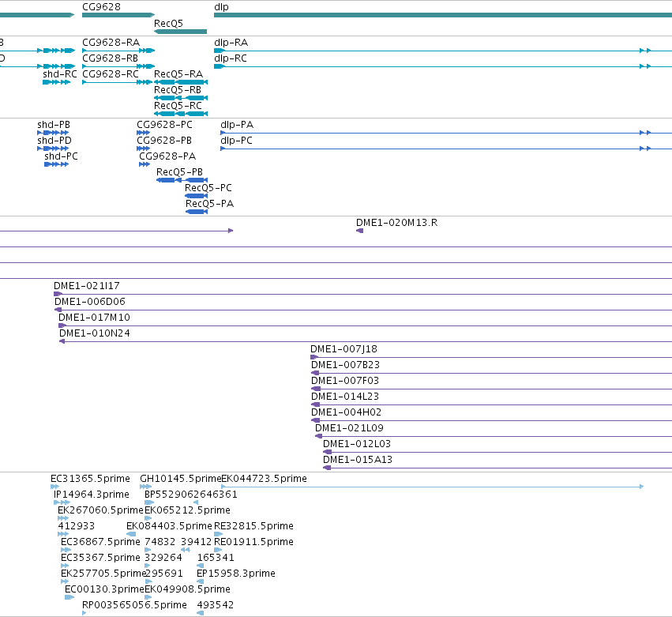Click the shd-RC transcript label
Viewport: 672px width, 617px height.
click(60, 74)
